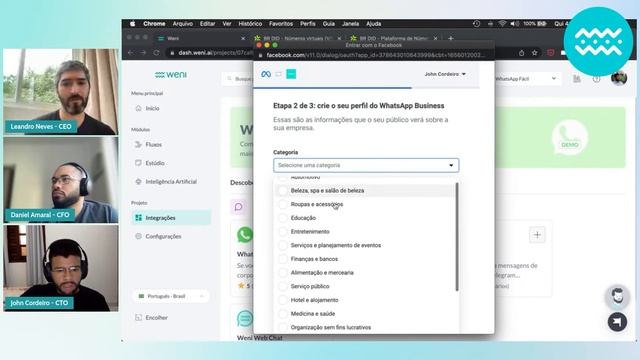Choose the Educação category radio button
Image resolution: width=640 pixels, height=360 pixels.
click(x=282, y=218)
